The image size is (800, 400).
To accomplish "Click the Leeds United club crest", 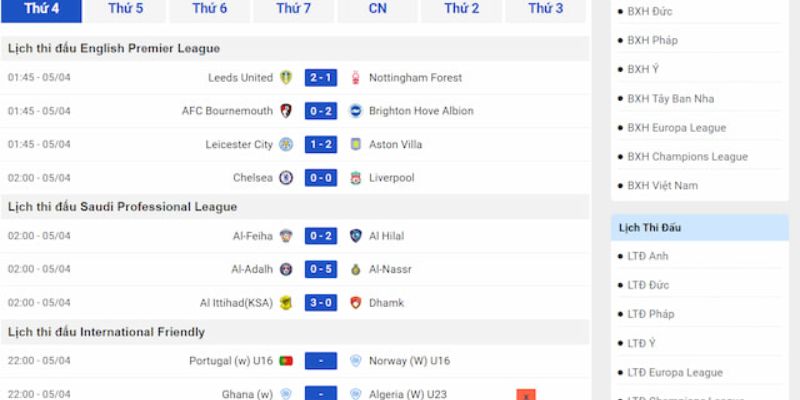I will (x=286, y=78).
